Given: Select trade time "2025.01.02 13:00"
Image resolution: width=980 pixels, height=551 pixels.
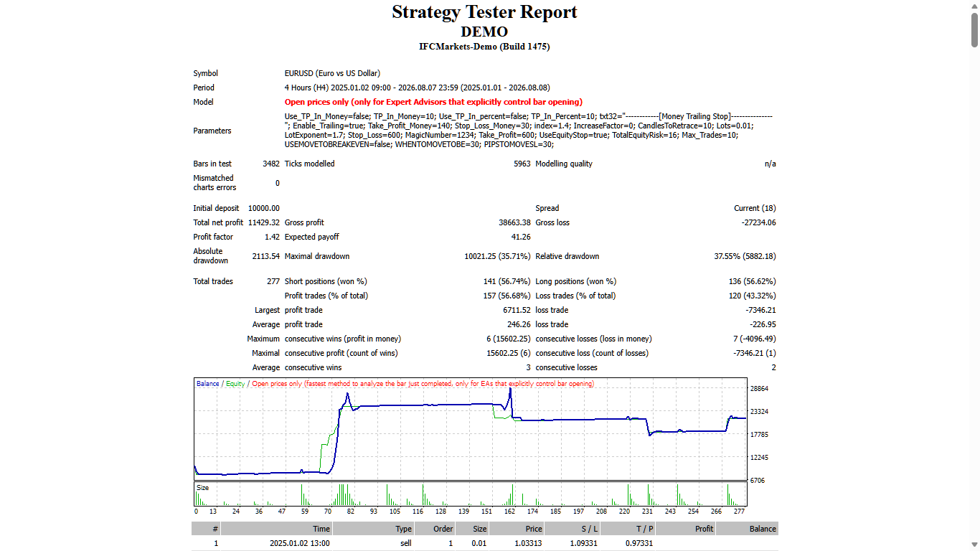Looking at the screenshot, I should [x=300, y=543].
